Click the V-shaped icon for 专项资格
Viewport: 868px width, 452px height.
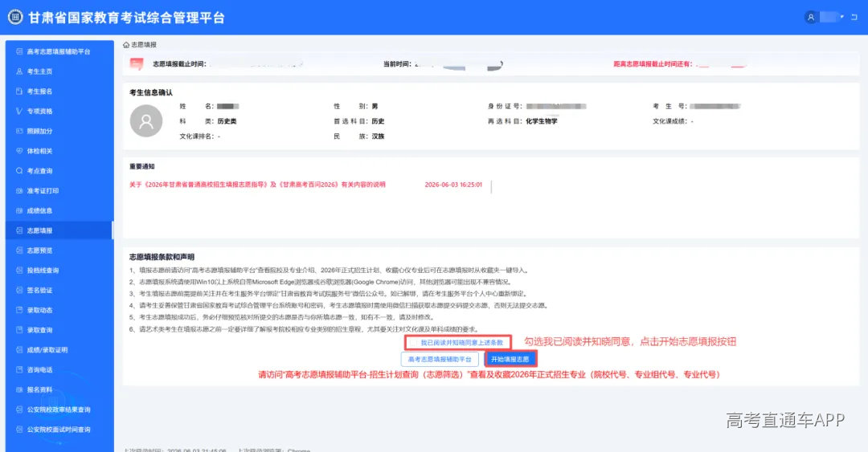pos(19,112)
